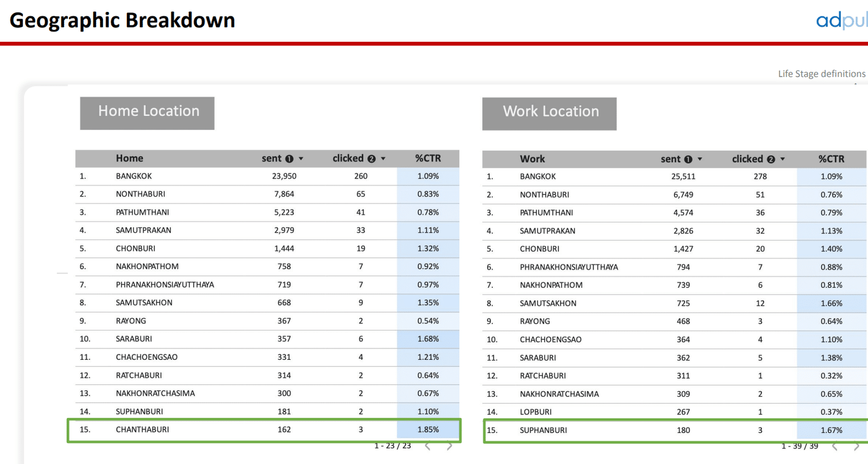The width and height of the screenshot is (868, 464).
Task: Click info icon beside Home table clicked
Action: click(x=372, y=159)
